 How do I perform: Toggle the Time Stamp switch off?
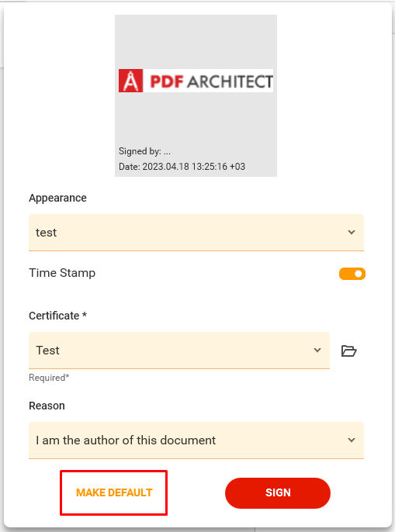pos(352,274)
